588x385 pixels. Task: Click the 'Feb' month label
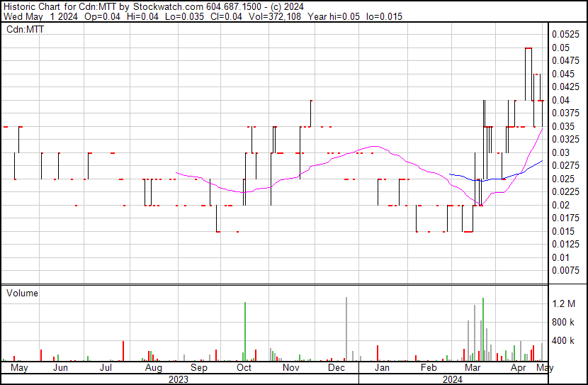(429, 367)
